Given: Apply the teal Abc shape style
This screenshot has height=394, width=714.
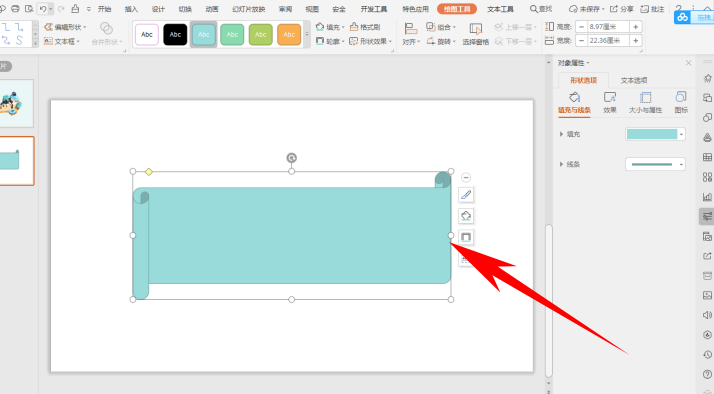Looking at the screenshot, I should point(204,35).
